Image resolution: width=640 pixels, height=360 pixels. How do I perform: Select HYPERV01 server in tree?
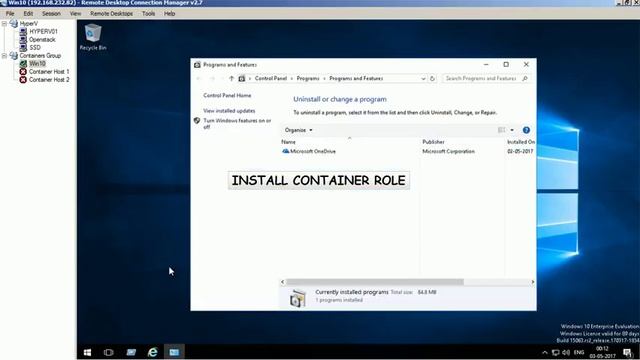click(43, 31)
